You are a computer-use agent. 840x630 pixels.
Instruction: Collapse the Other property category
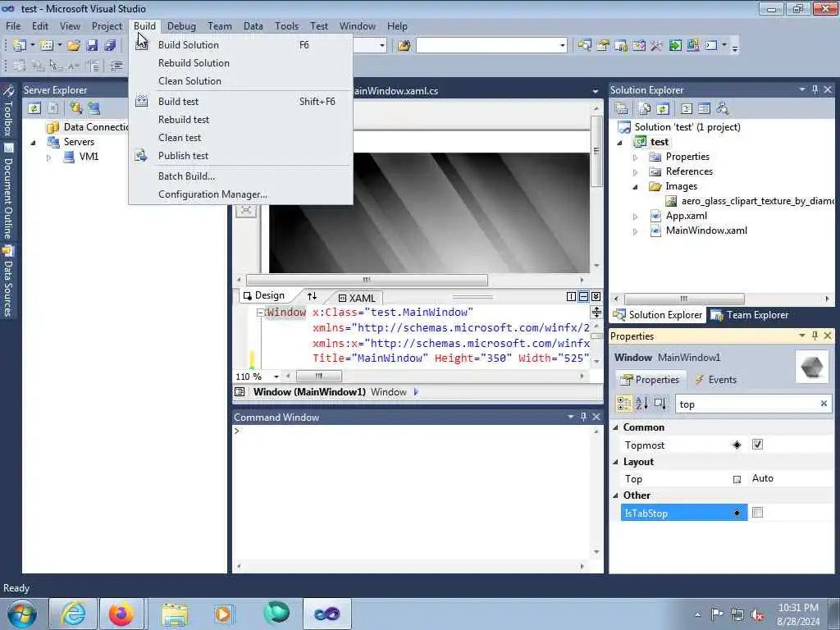coord(615,495)
